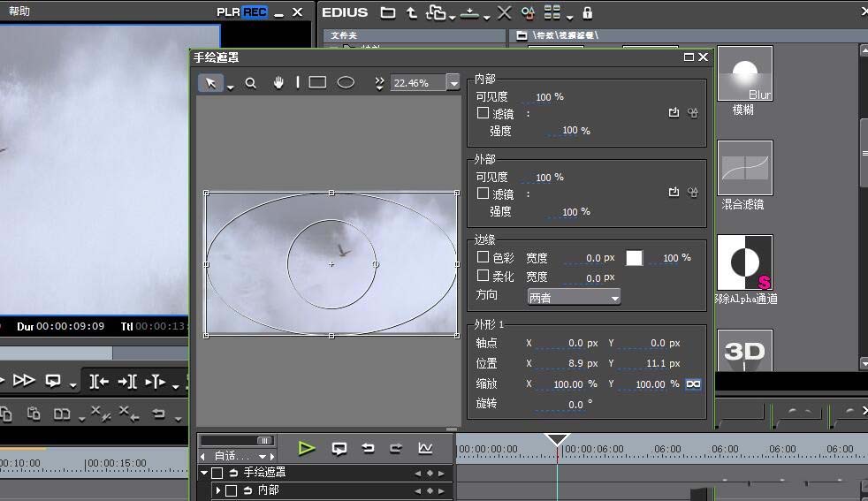Activate the magnifier zoom tool
868x501 pixels.
251,83
